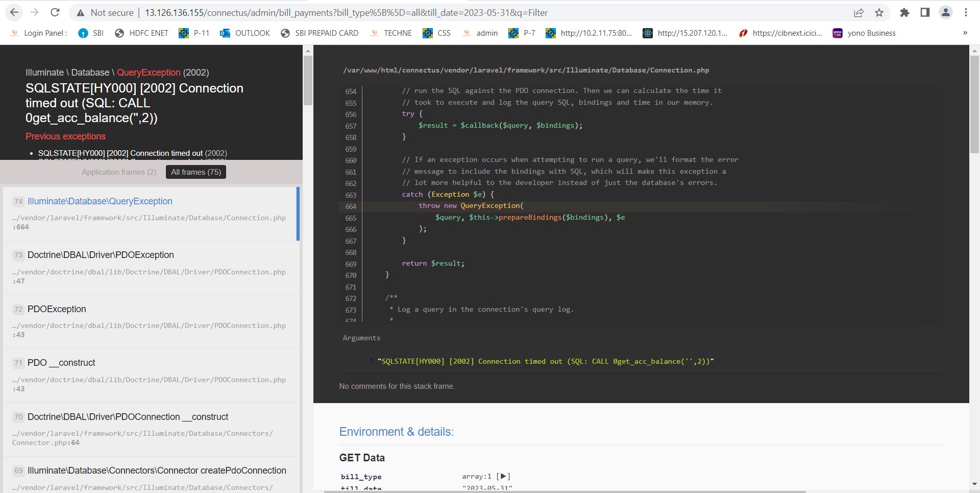Open the cibnext.icici bookmark

click(x=780, y=33)
